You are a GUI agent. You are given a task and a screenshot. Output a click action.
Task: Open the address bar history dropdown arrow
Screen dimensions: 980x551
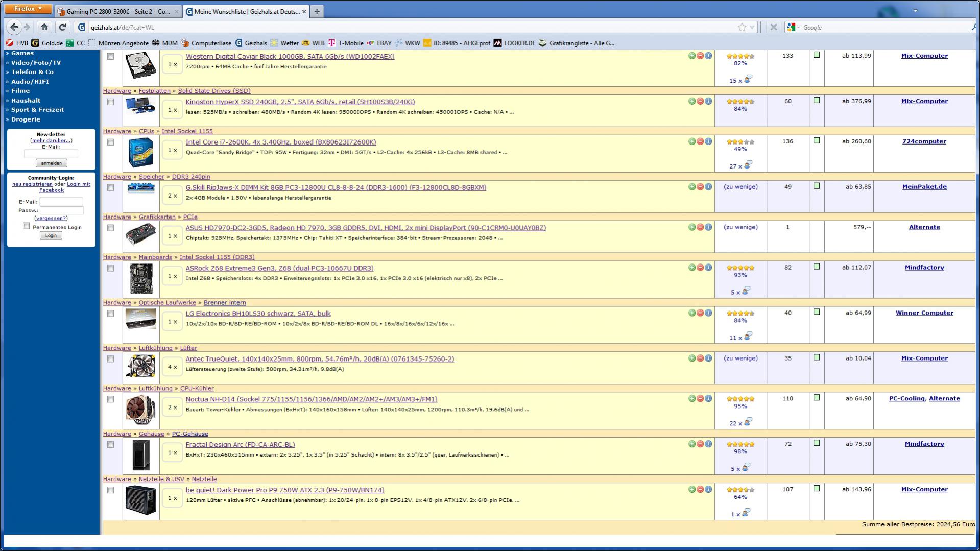pyautogui.click(x=752, y=28)
